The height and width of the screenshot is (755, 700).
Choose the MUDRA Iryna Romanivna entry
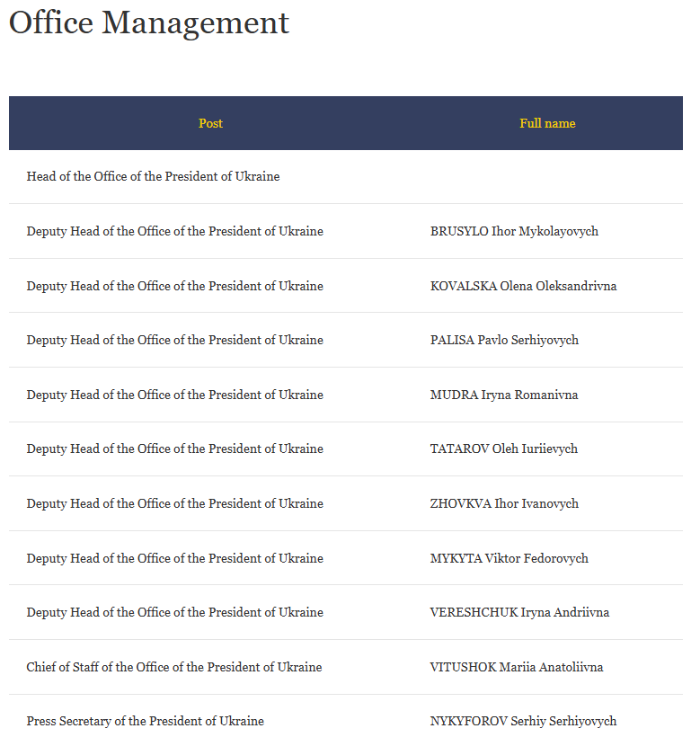[x=504, y=395]
